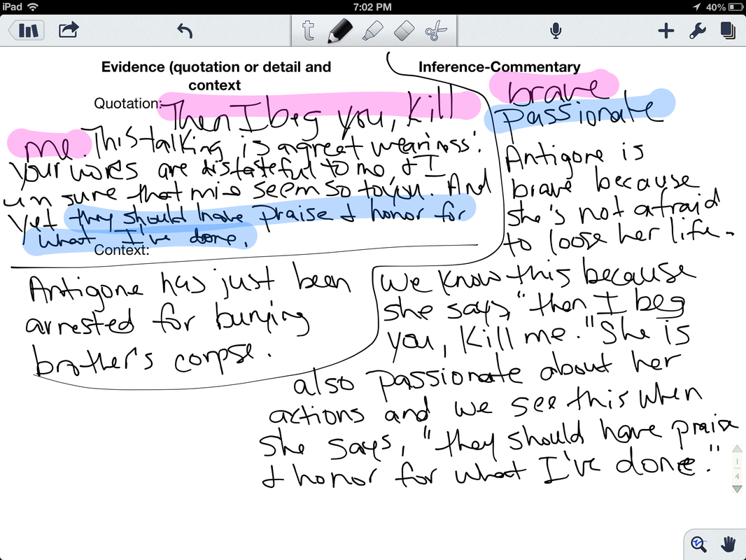Add new item with plus icon

pos(666,31)
